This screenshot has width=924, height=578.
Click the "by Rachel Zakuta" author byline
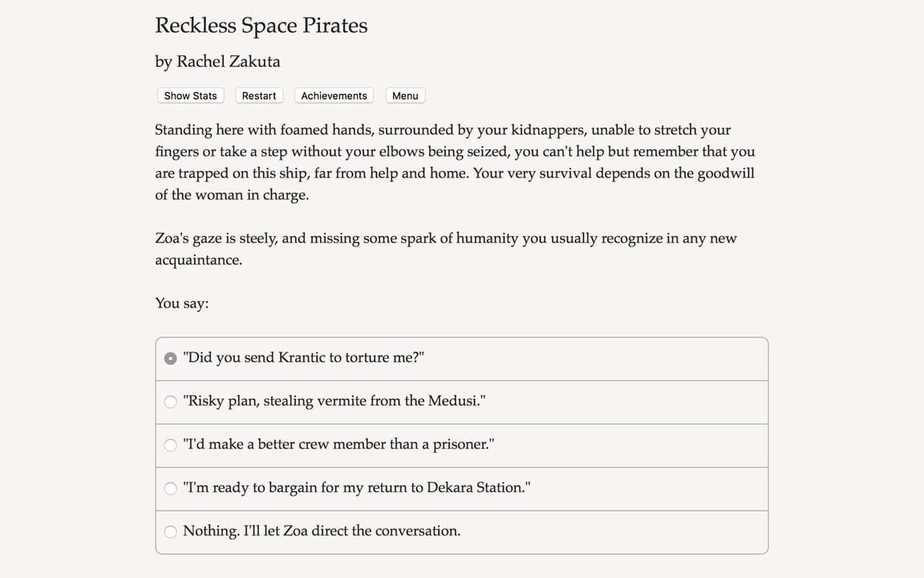click(x=217, y=62)
